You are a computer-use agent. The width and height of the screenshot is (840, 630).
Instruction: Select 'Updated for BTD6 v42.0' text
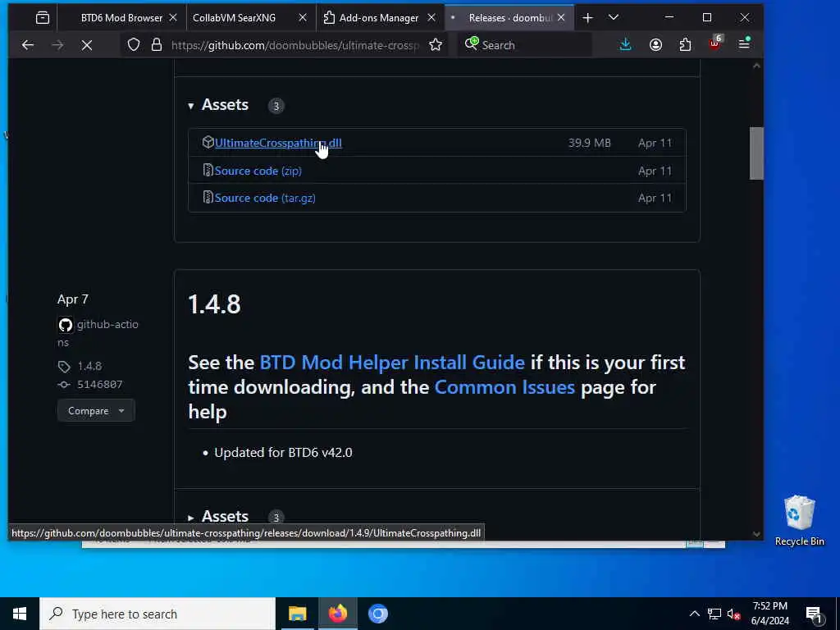[x=283, y=453]
